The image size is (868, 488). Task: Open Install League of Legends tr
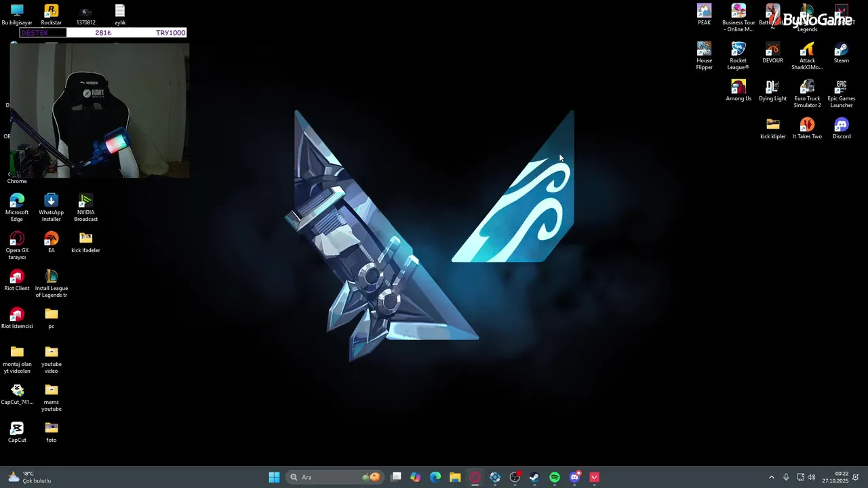(51, 283)
